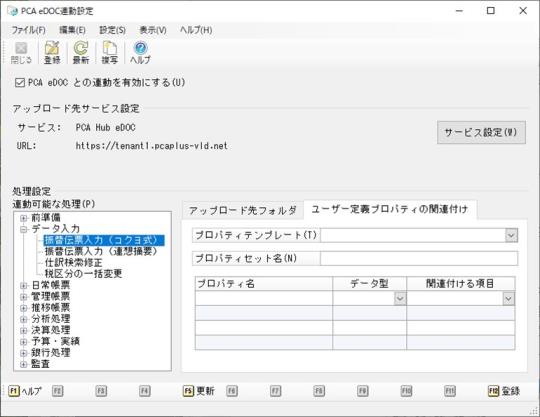Click the プロパティセット名(N) input field
Image resolution: width=540 pixels, height=417 pixels.
[419, 258]
